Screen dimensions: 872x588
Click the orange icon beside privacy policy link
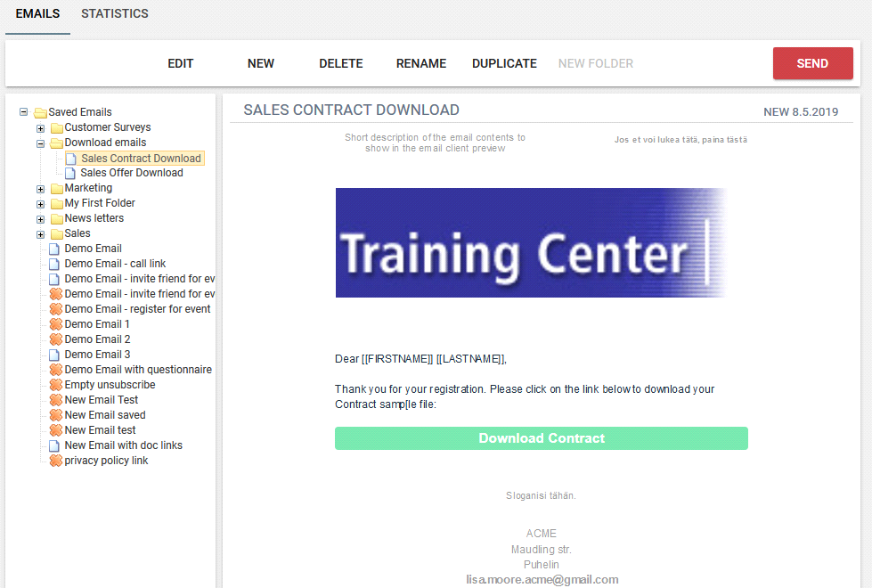coord(55,460)
